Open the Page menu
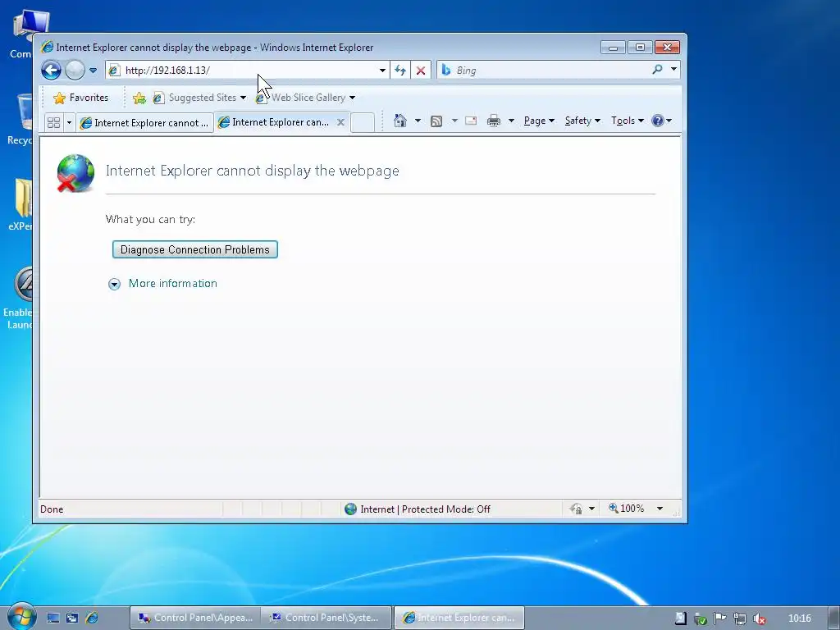 click(539, 121)
